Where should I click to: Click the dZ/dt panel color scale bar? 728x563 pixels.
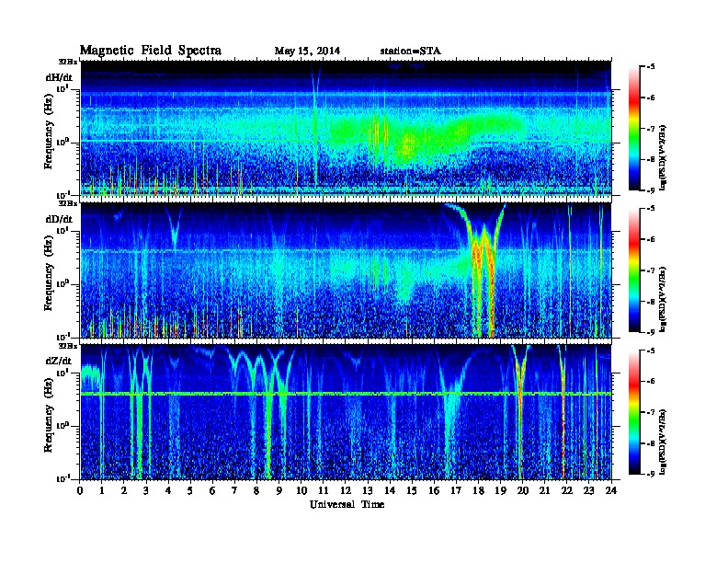(x=634, y=412)
